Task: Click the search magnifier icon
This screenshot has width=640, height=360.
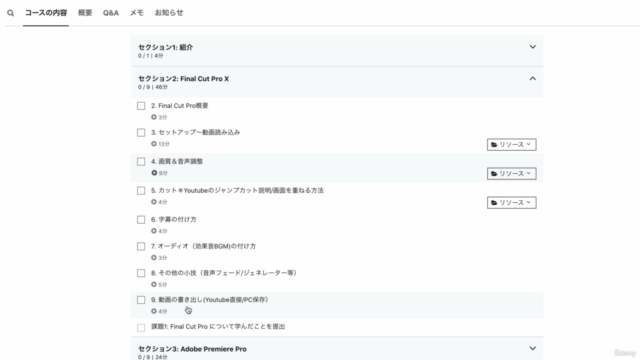Action: coord(11,13)
